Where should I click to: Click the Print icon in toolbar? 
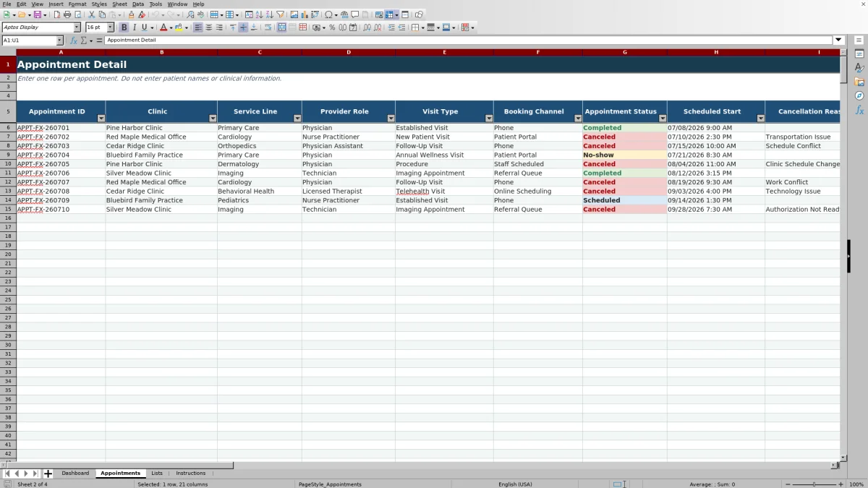(67, 14)
